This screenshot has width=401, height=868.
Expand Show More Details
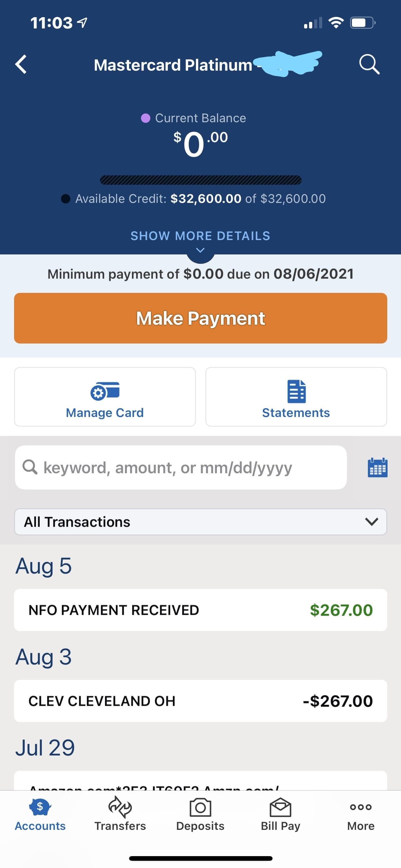pos(201,236)
